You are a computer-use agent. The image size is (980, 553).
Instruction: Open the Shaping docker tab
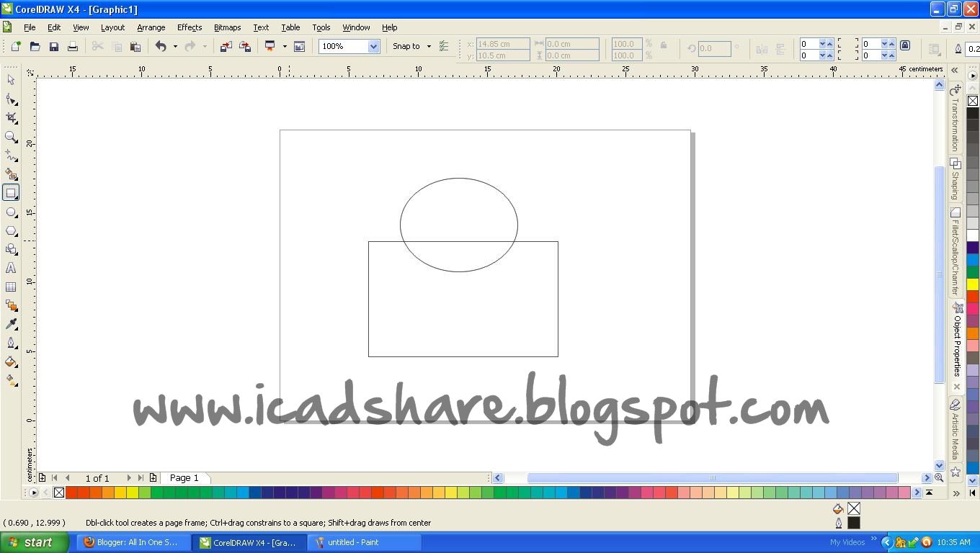pyautogui.click(x=955, y=179)
